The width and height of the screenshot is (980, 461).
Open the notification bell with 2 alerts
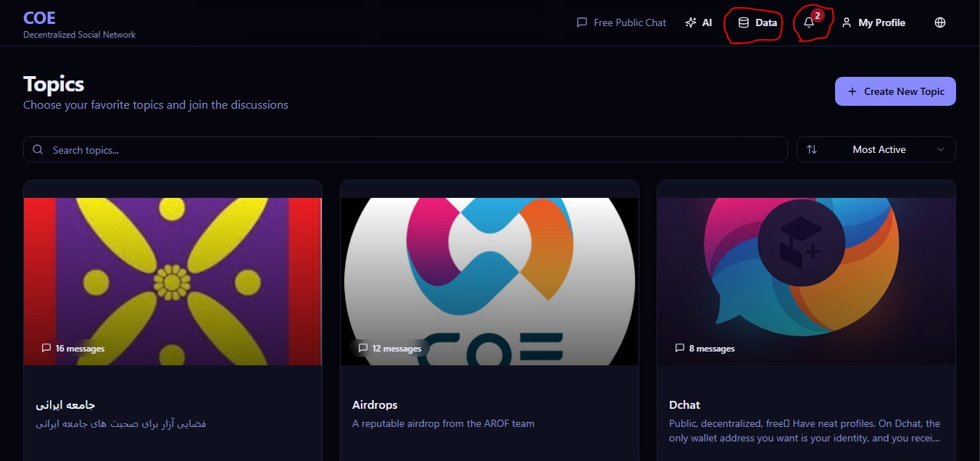click(809, 22)
